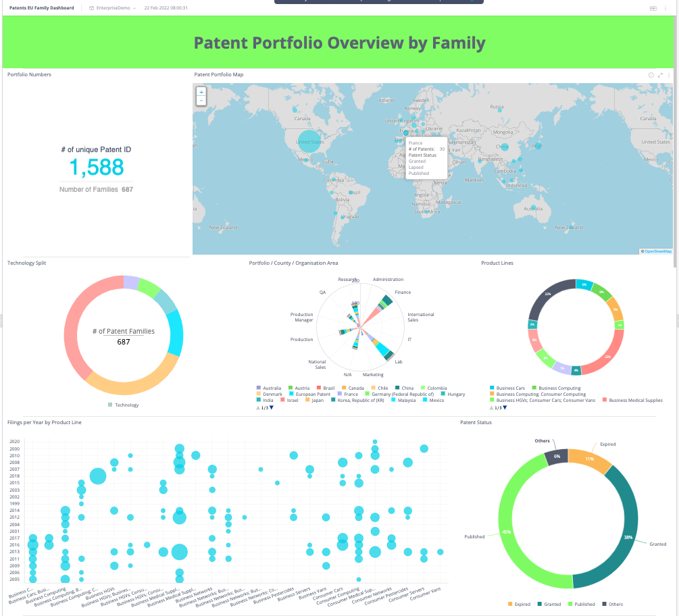Go to previous page of country legend
The width and height of the screenshot is (679, 616).
pos(258,408)
